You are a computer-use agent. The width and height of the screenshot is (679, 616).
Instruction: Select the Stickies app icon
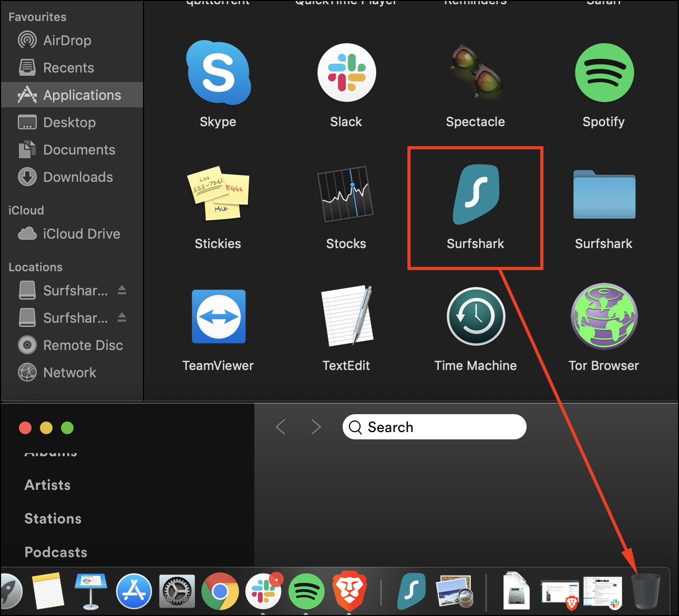(x=218, y=194)
